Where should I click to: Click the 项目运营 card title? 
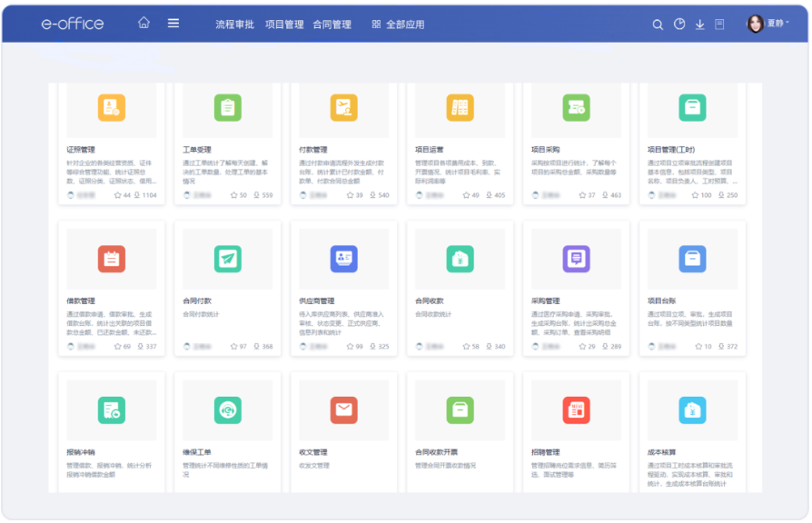(x=430, y=150)
